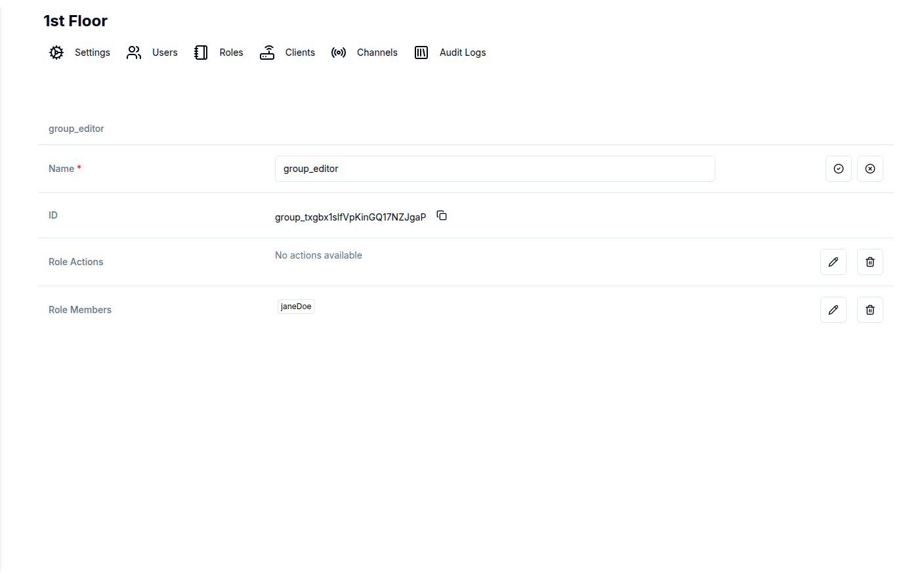This screenshot has width=924, height=575.
Task: Click the group ID text value
Action: point(350,217)
